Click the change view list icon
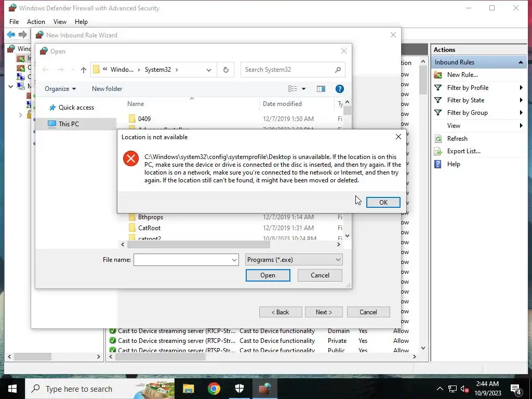This screenshot has width=532, height=399. tap(292, 89)
